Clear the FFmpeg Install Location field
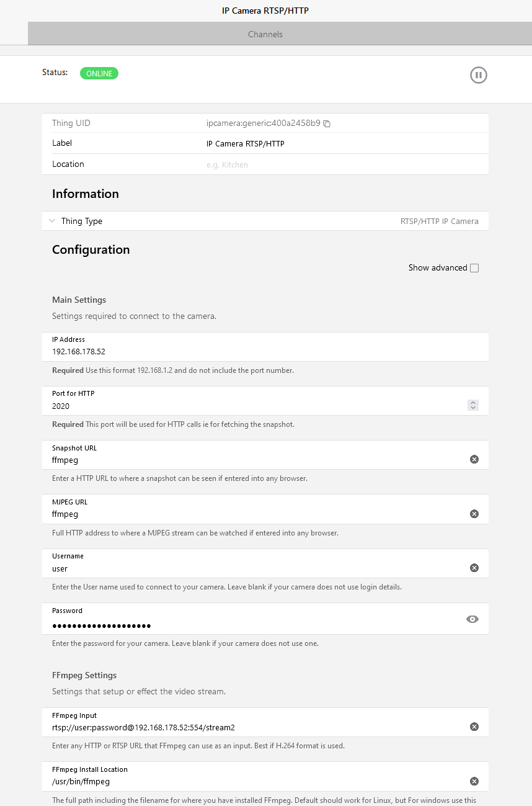The width and height of the screenshot is (532, 806). click(474, 781)
